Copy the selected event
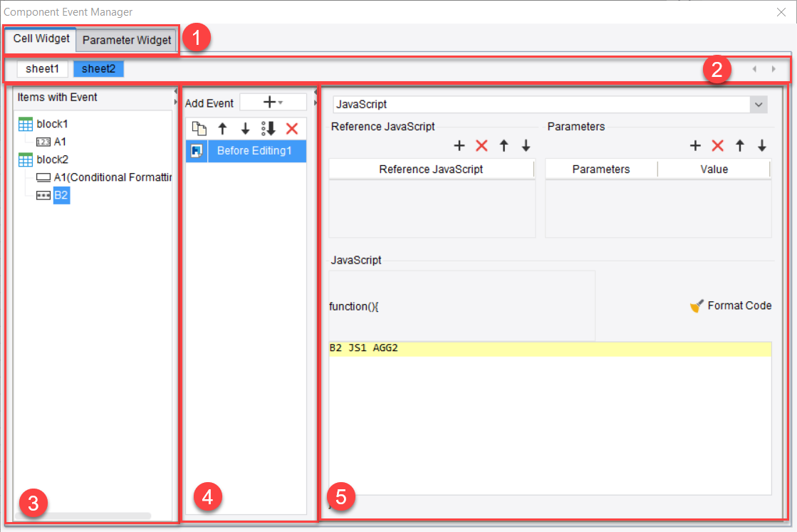 tap(199, 129)
